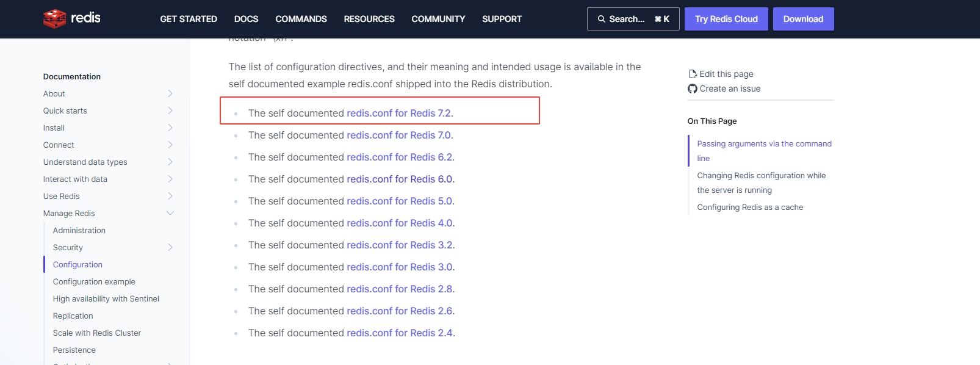This screenshot has height=365, width=980.
Task: Click the search magnifier icon
Action: 602,19
